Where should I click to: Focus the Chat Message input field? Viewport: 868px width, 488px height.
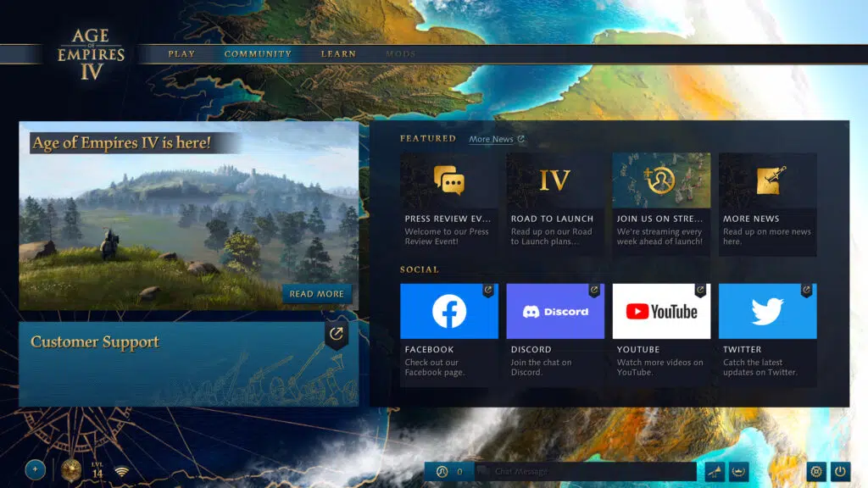pos(586,471)
